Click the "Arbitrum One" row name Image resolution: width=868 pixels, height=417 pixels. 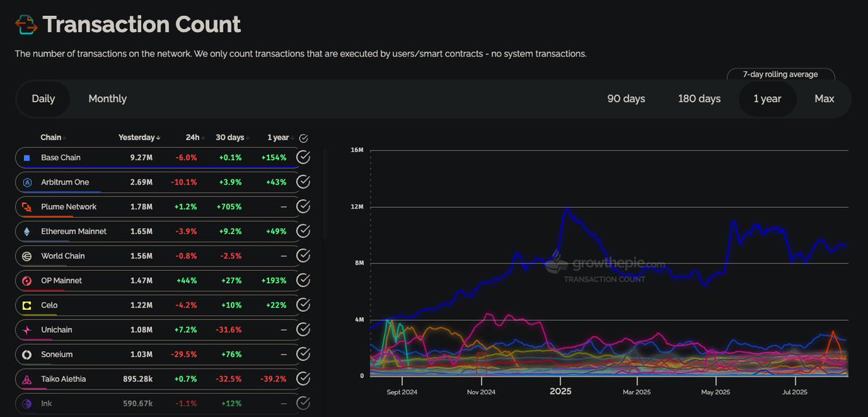(x=65, y=182)
